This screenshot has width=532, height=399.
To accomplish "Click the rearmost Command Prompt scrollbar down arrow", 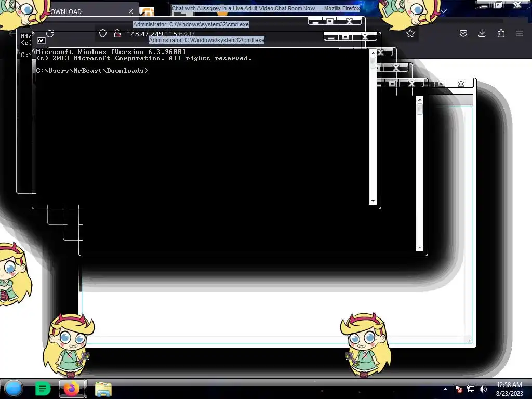I will (420, 248).
